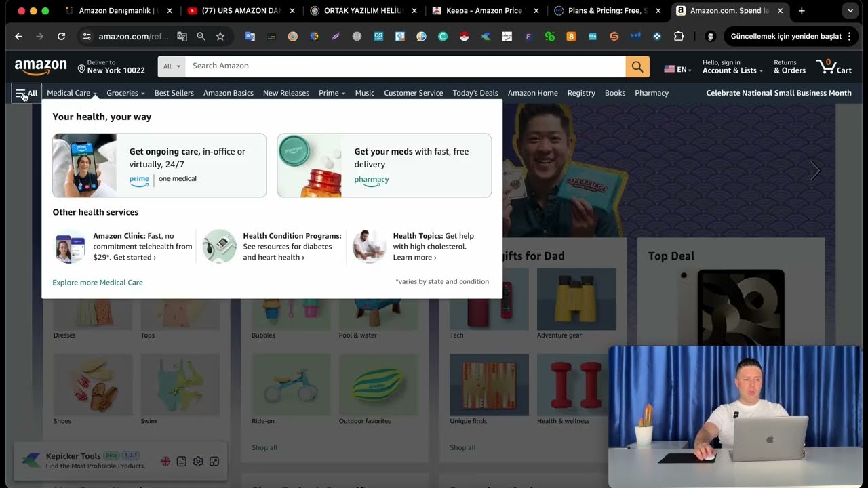Screen dimensions: 868x488
Task: Advance the hero carousel with next arrow
Action: pos(815,170)
